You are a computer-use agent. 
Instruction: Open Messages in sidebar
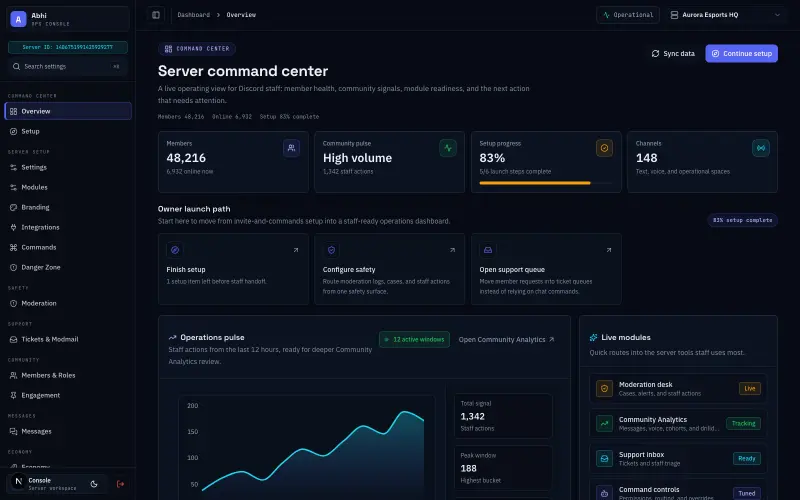[x=68, y=431]
